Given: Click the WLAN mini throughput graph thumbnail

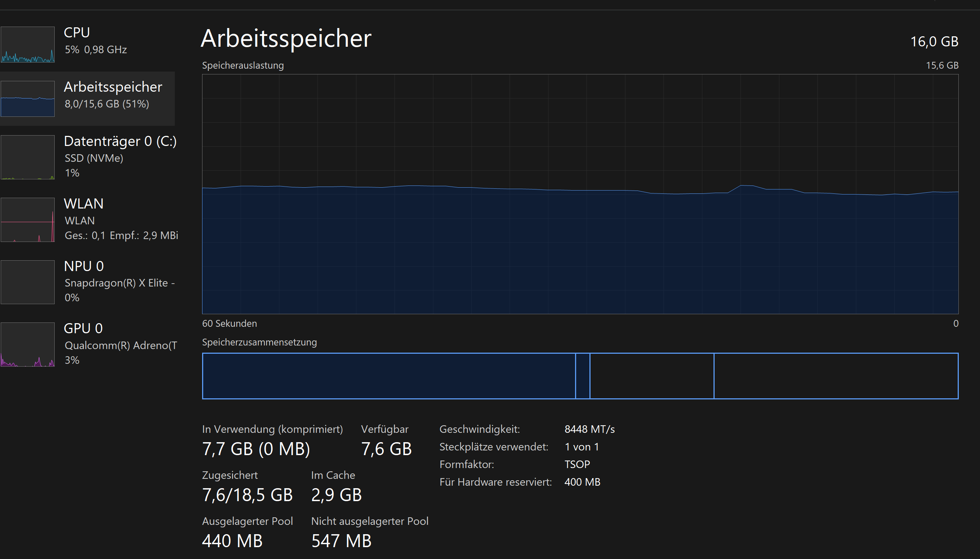Looking at the screenshot, I should click(28, 220).
